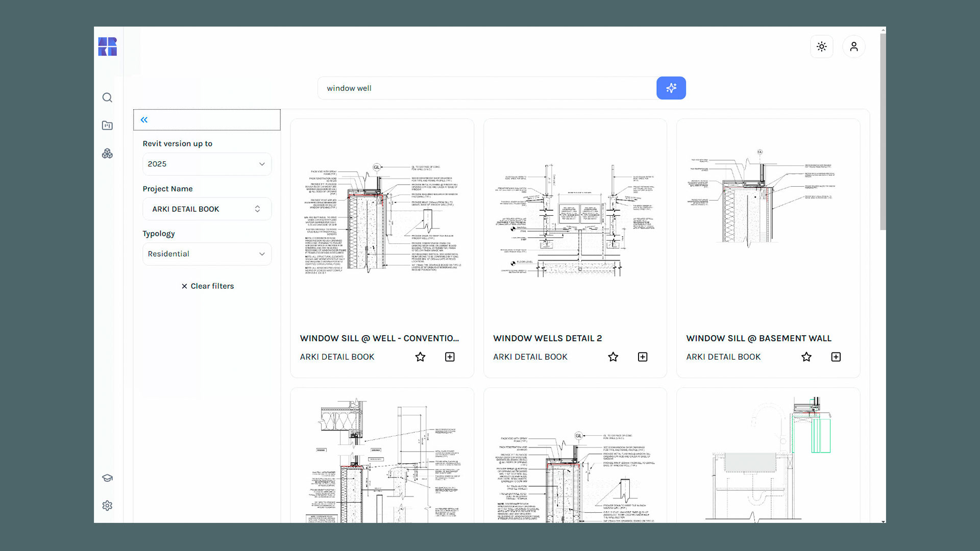Collapse the filters panel with double chevron

click(x=144, y=120)
